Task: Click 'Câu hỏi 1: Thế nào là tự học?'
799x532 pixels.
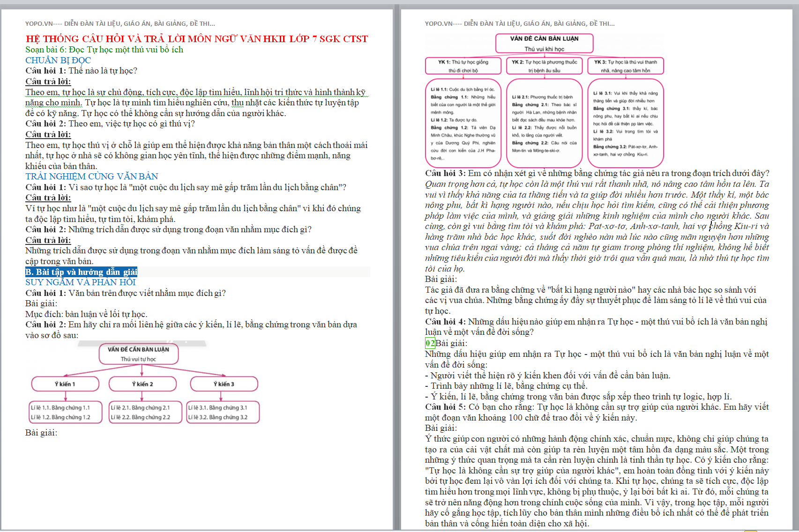Action: click(81, 71)
